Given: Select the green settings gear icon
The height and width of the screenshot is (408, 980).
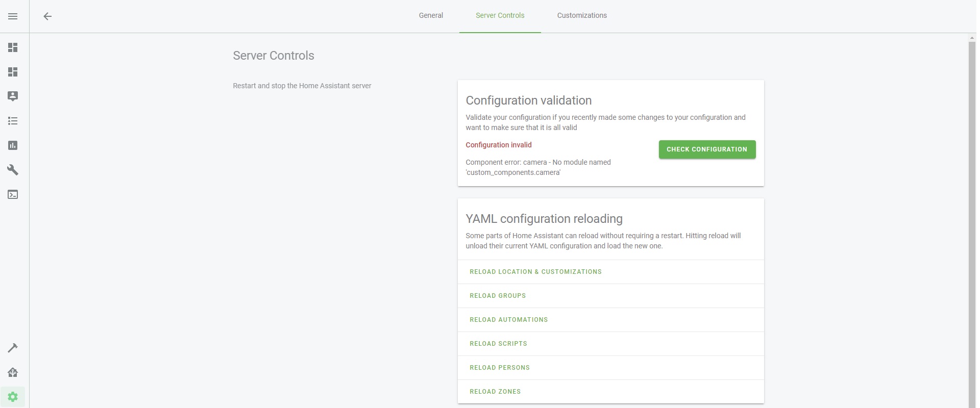Looking at the screenshot, I should 13,397.
